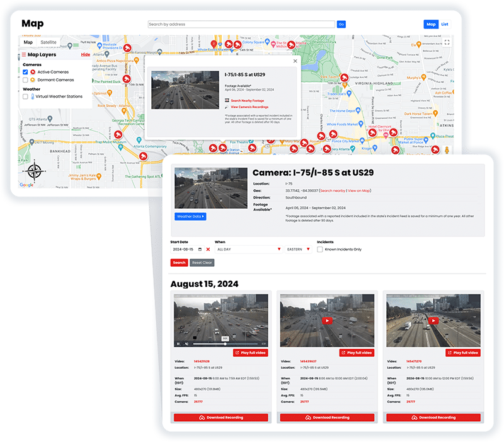The width and height of the screenshot is (504, 442).
Task: Select the hamburger icon in Map Layers panel
Action: coord(25,55)
